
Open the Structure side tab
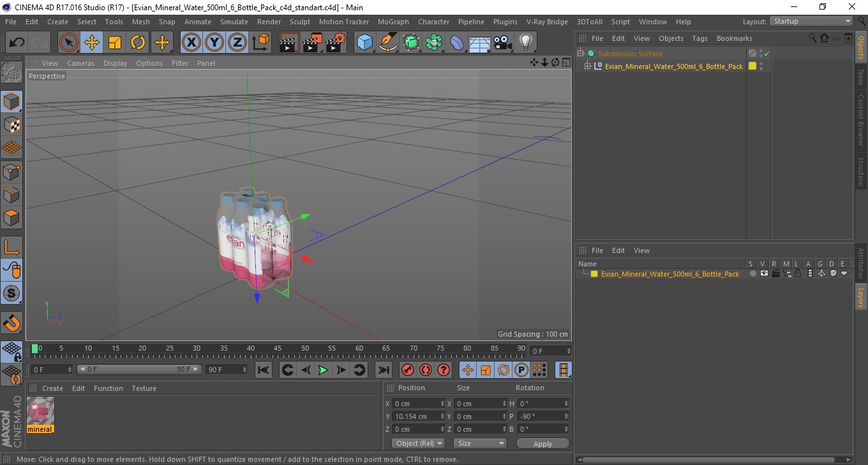[861, 171]
